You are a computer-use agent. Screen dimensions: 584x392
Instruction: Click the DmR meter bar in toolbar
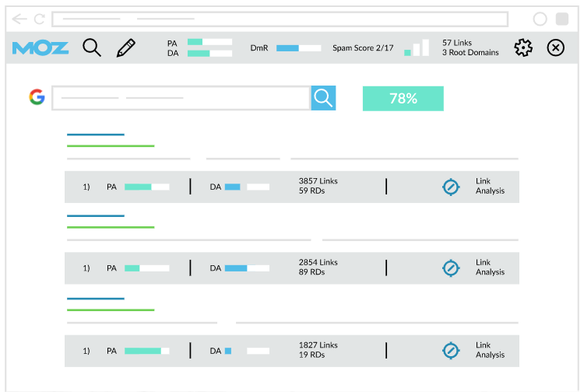click(298, 48)
